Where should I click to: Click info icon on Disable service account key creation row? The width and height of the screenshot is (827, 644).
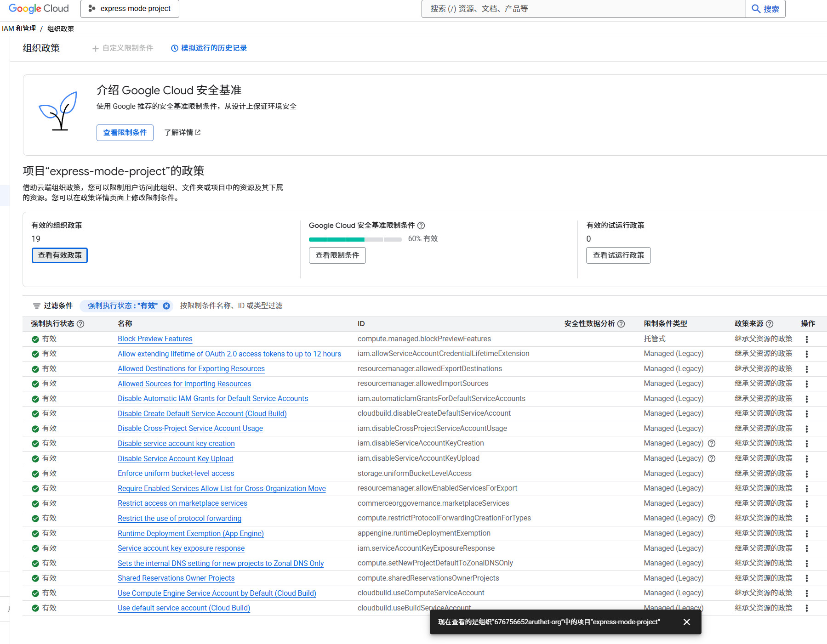coord(712,443)
